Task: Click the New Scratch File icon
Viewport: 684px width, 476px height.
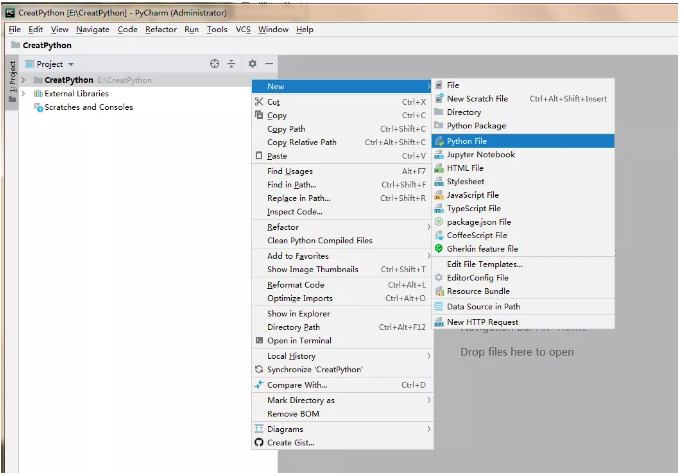Action: click(439, 99)
